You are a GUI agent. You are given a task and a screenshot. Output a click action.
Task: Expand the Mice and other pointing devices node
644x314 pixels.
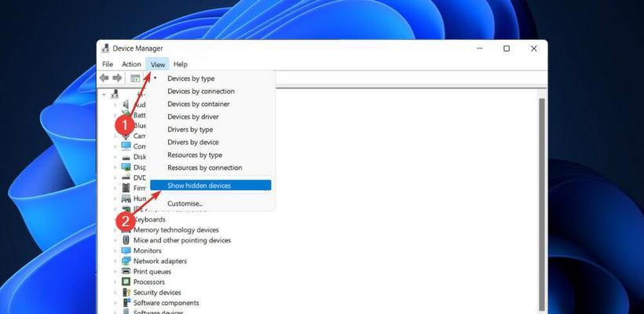coord(115,240)
